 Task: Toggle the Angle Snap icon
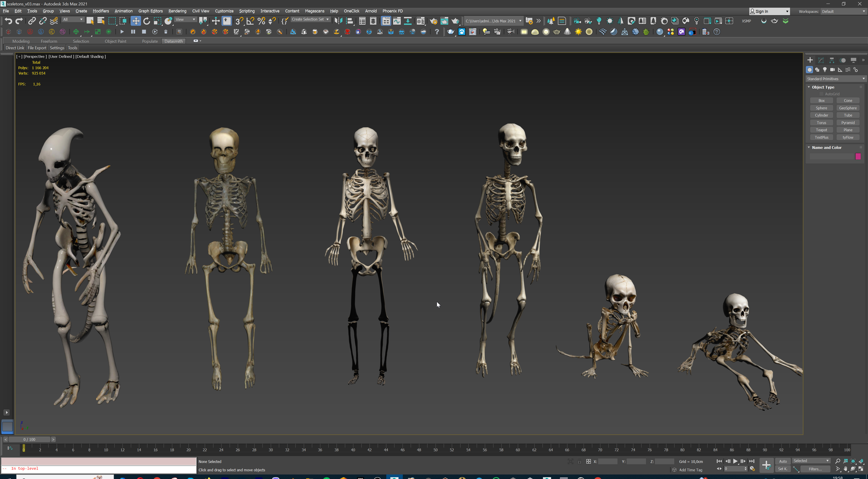(250, 21)
